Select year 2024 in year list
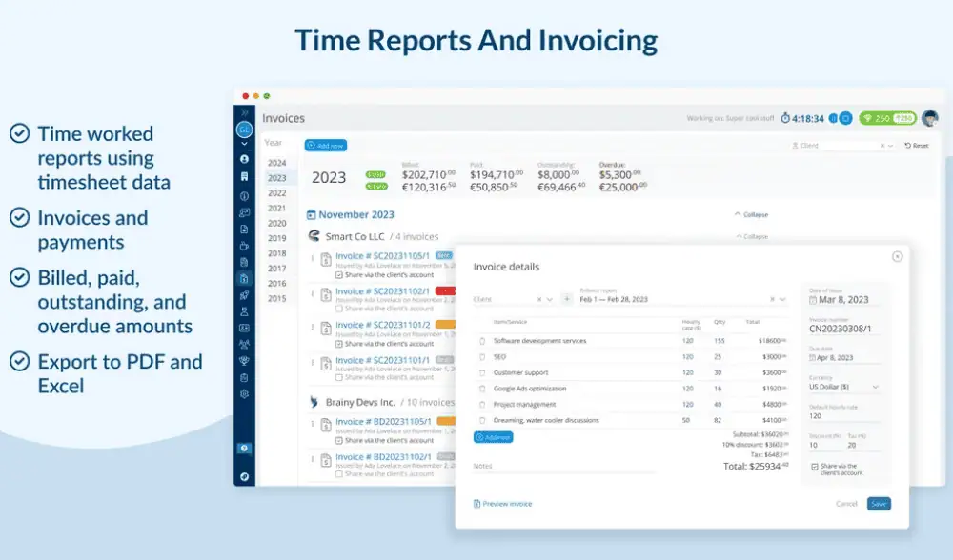Viewport: 953px width, 560px height. click(276, 163)
